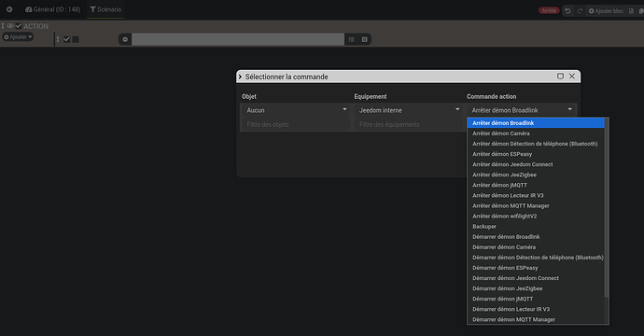Open command selector list icon beside action field
The width and height of the screenshot is (644, 336).
coord(351,39)
